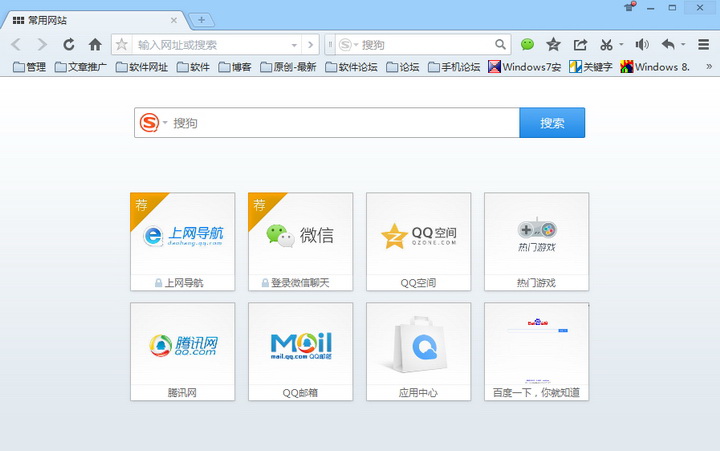
Task: Click the undo closed tab arrow icon
Action: click(668, 45)
